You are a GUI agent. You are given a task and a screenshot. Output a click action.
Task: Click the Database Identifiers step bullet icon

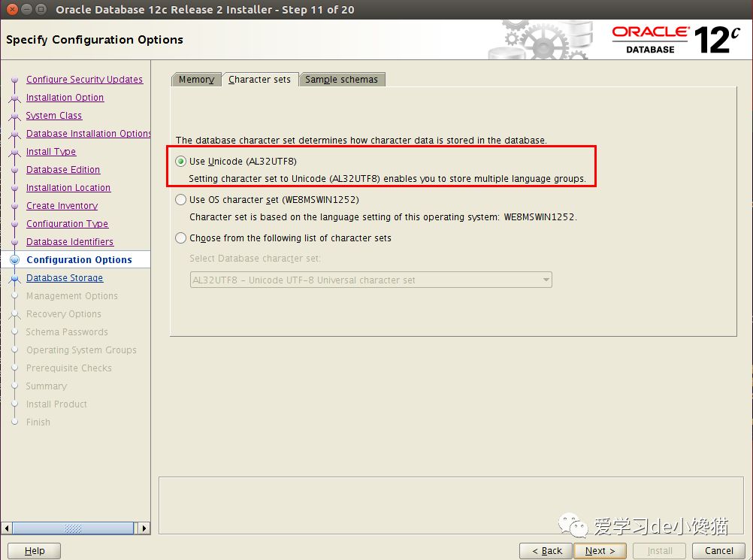pyautogui.click(x=15, y=242)
